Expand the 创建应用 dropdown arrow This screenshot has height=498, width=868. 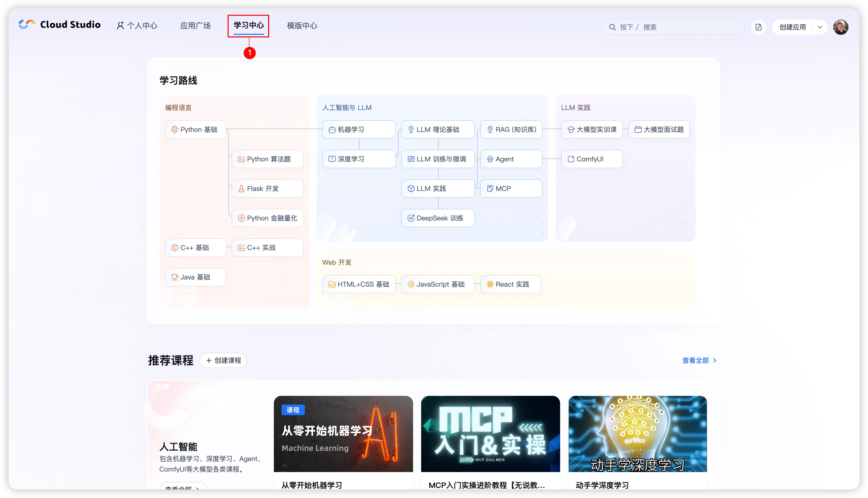pos(820,27)
